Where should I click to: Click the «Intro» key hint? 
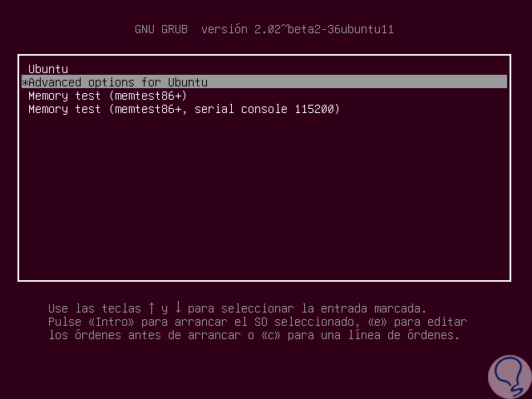pos(108,322)
